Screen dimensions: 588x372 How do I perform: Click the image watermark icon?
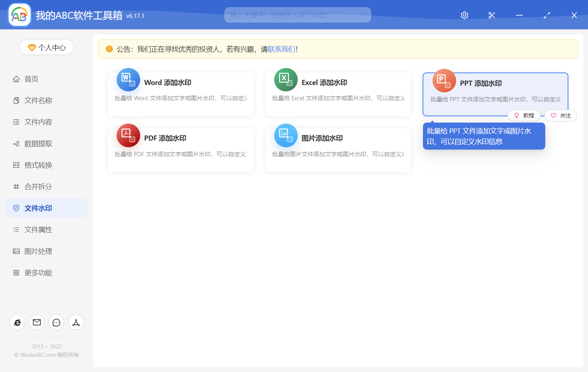[x=286, y=135]
